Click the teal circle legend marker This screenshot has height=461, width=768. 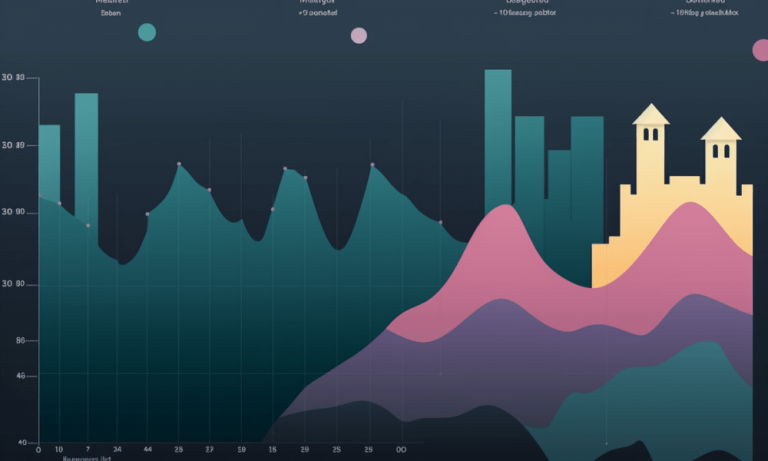pyautogui.click(x=147, y=32)
